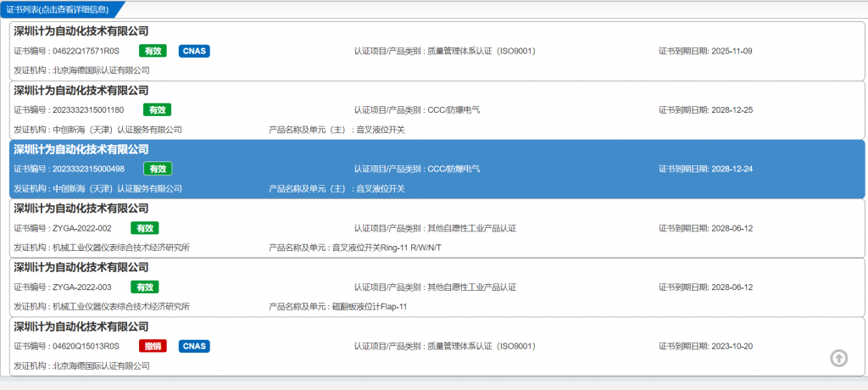The width and height of the screenshot is (868, 390).
Task: Select certificate number ZYGA-2022-002 text
Action: click(x=82, y=228)
